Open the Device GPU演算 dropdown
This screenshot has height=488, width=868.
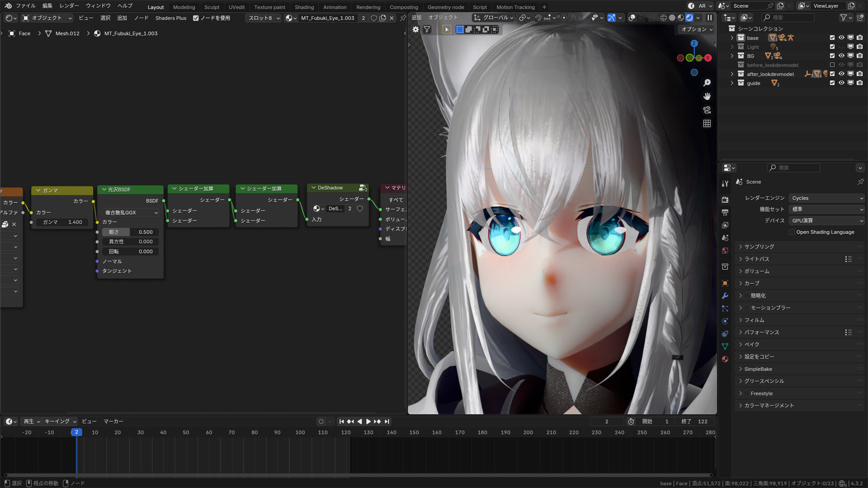tap(827, 221)
